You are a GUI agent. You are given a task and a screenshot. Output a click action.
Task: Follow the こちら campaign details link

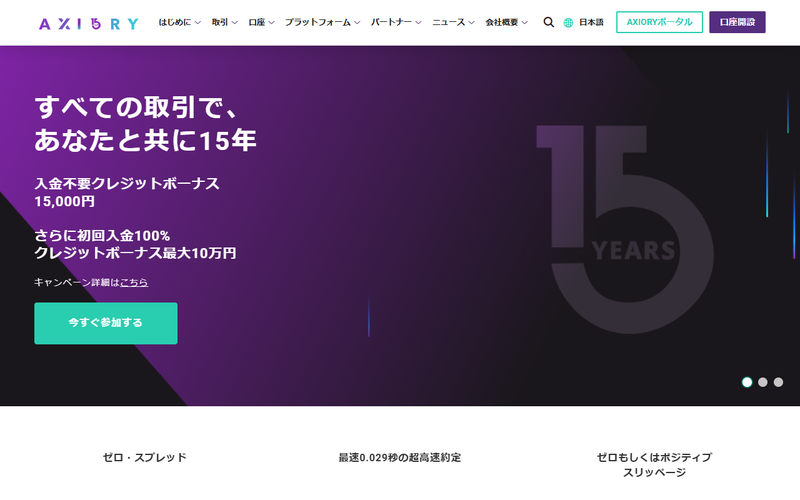[x=134, y=282]
